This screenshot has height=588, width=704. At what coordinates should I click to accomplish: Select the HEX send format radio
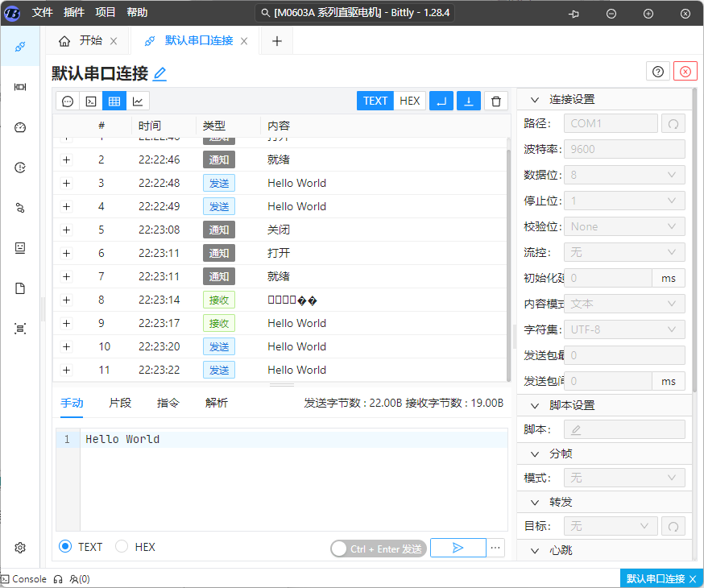(x=122, y=547)
